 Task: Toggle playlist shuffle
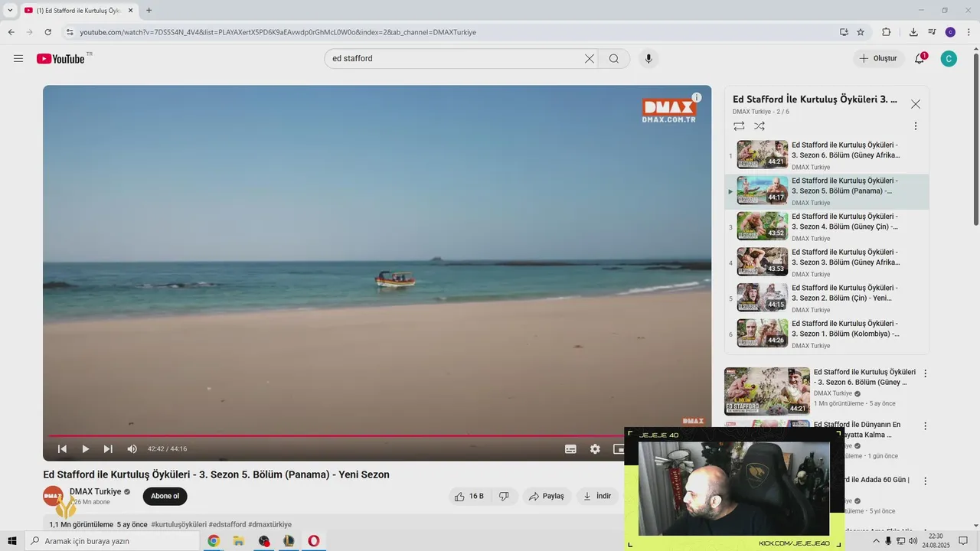tap(759, 126)
